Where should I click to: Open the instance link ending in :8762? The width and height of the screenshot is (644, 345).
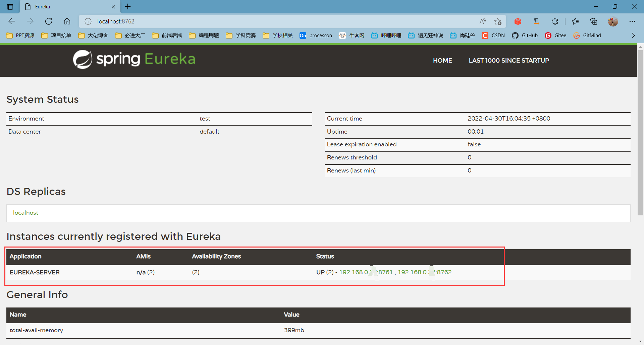[x=425, y=272]
